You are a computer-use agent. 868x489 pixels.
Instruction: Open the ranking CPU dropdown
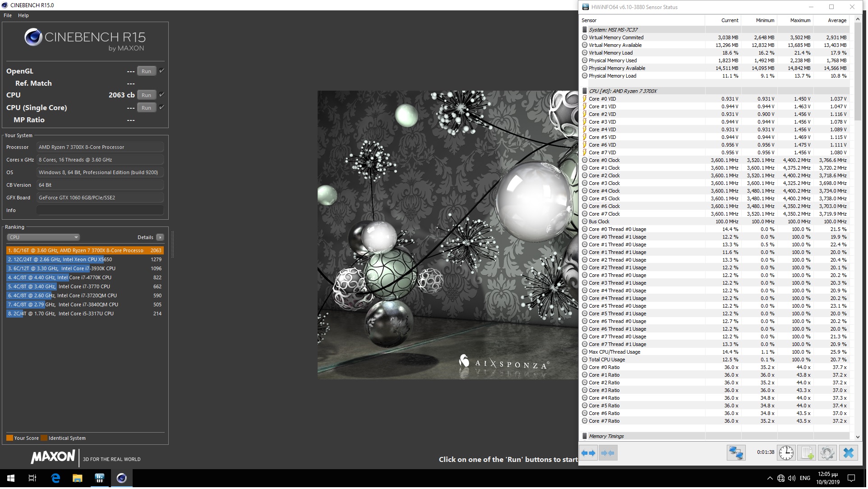[x=43, y=238]
